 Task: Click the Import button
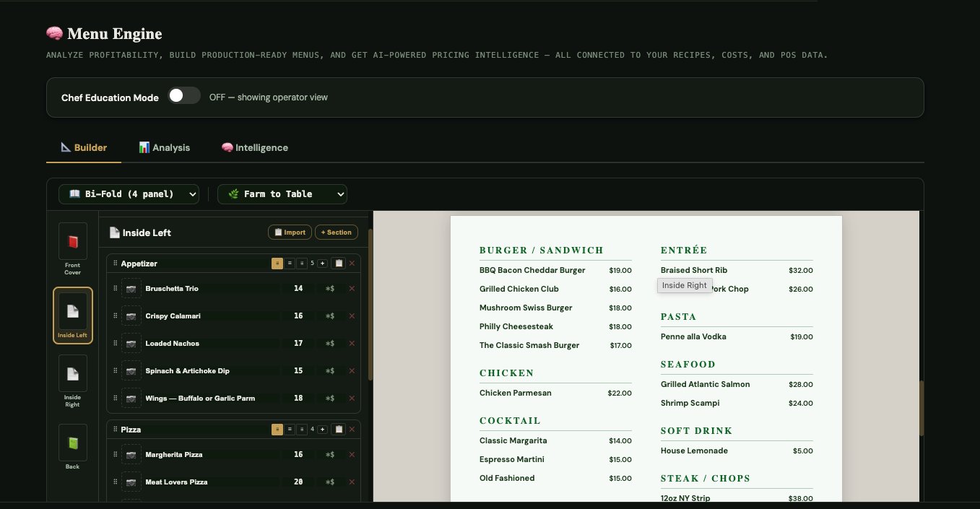tap(290, 232)
